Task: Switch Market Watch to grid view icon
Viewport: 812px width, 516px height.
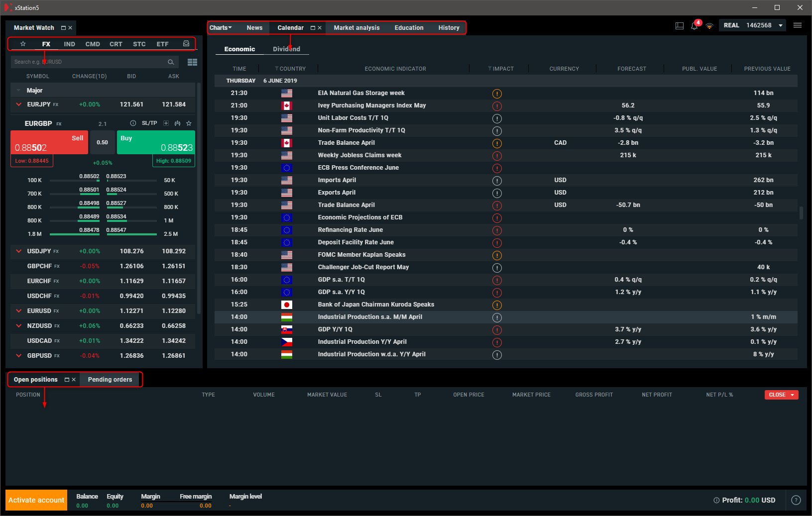Action: [x=192, y=62]
